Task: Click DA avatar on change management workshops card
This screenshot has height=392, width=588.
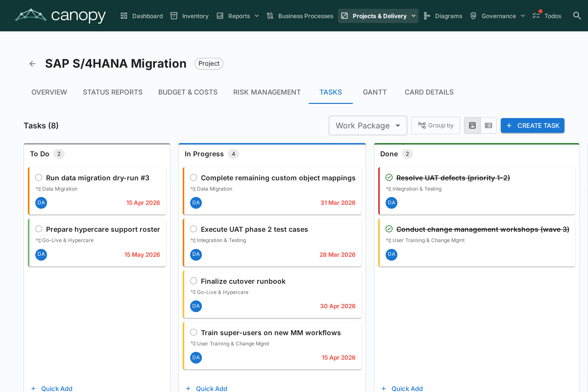Action: (392, 255)
